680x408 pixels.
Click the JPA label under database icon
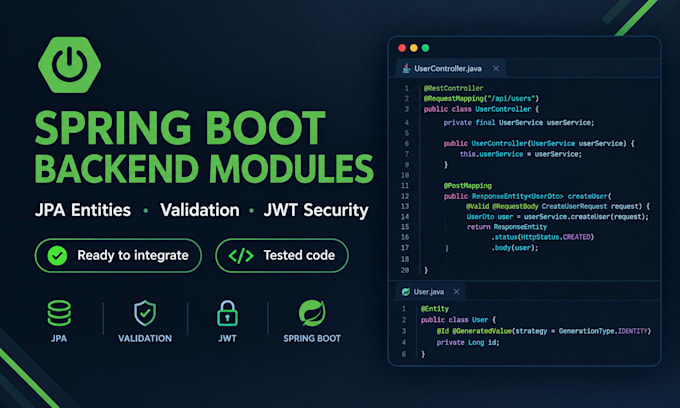[x=59, y=339]
